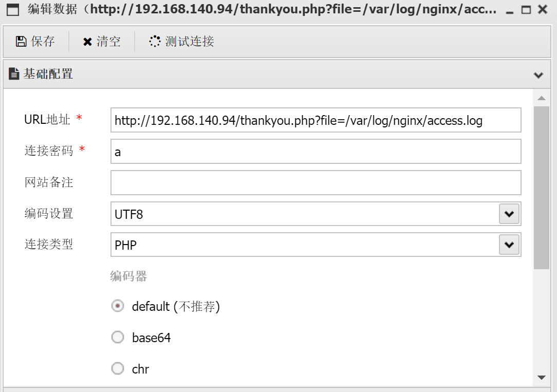Select the default encoder radio button
This screenshot has height=392, width=557.
click(x=118, y=306)
